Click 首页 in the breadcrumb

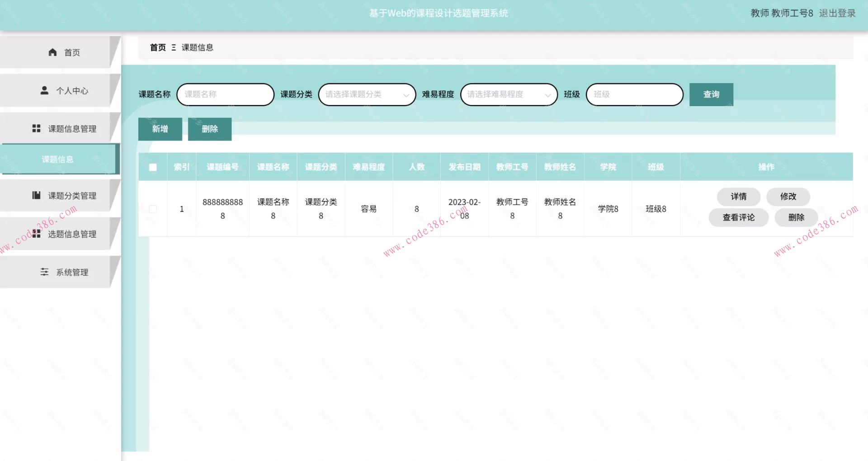[x=157, y=47]
